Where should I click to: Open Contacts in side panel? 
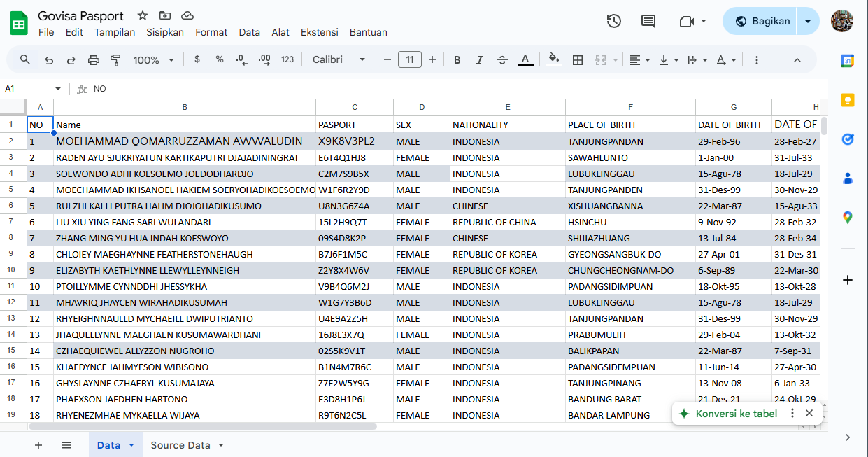848,178
